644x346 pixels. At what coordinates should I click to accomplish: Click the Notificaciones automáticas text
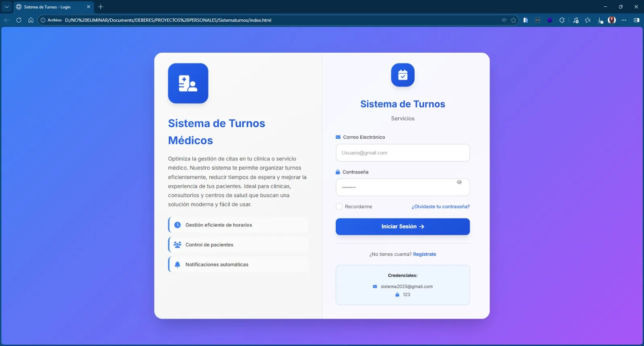217,264
